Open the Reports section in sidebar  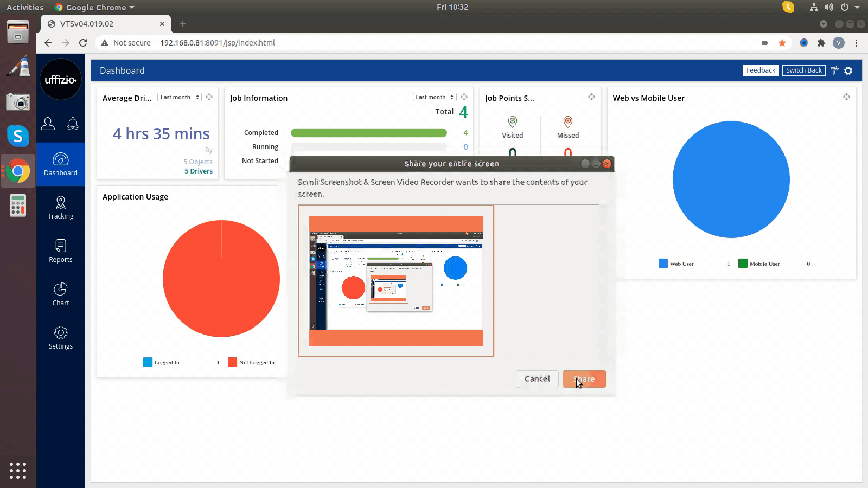click(61, 252)
